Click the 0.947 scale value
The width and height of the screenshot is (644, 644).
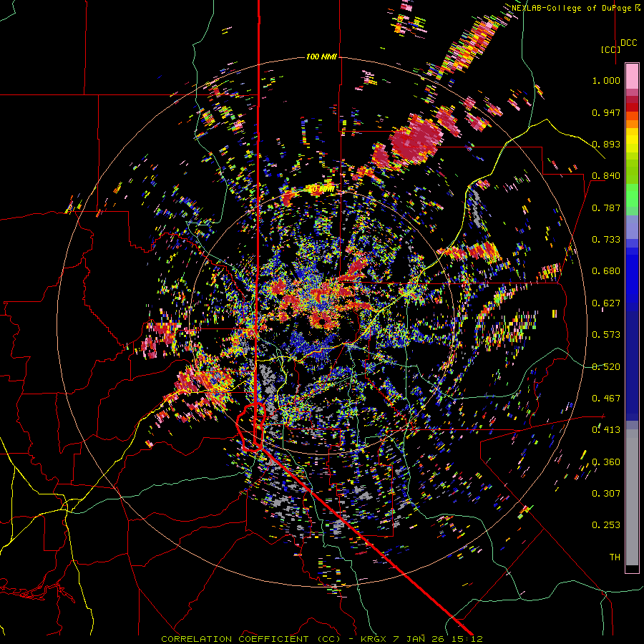(x=606, y=112)
